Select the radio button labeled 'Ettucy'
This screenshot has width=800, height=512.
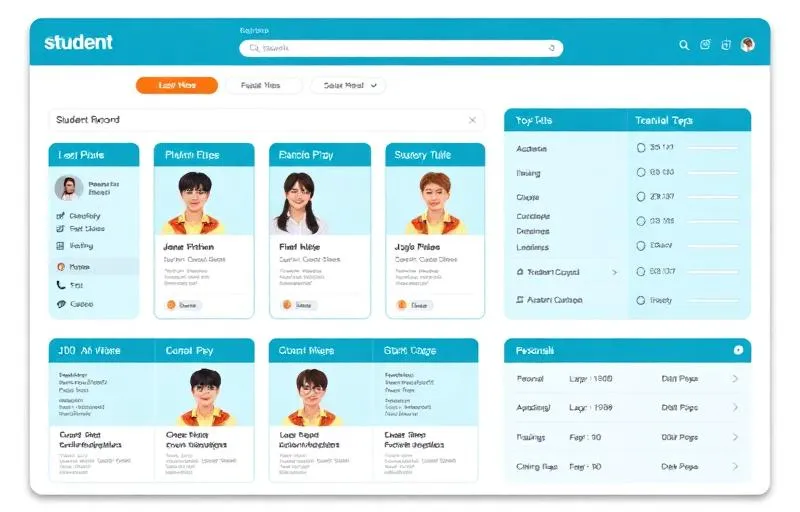coord(641,246)
